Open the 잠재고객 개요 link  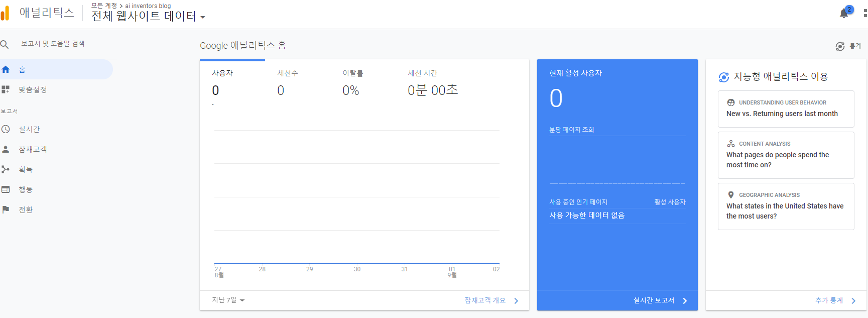(x=485, y=300)
